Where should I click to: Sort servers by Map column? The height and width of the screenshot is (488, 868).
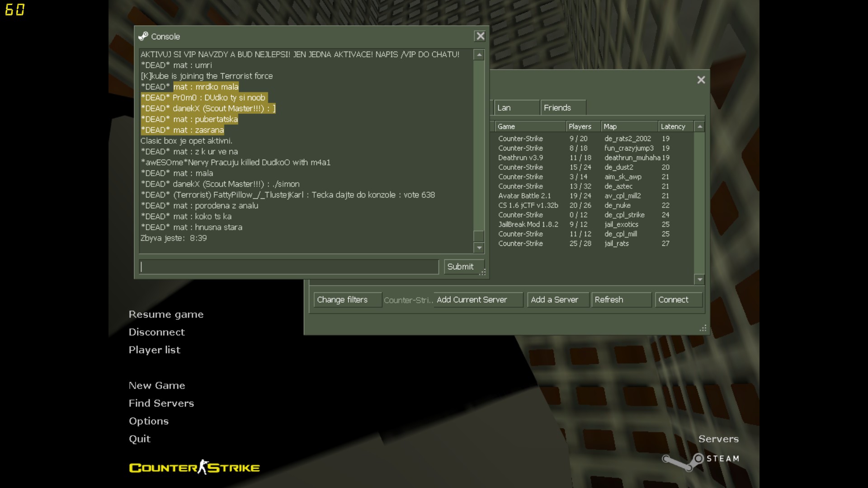pos(629,127)
